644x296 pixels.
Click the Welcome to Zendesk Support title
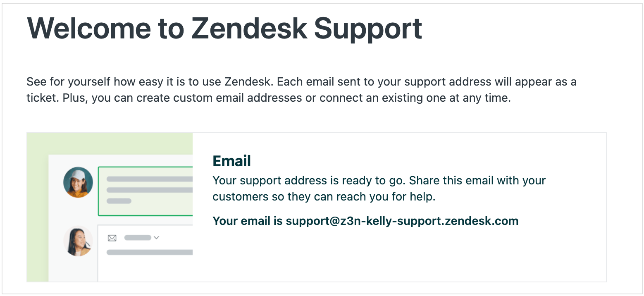click(224, 29)
